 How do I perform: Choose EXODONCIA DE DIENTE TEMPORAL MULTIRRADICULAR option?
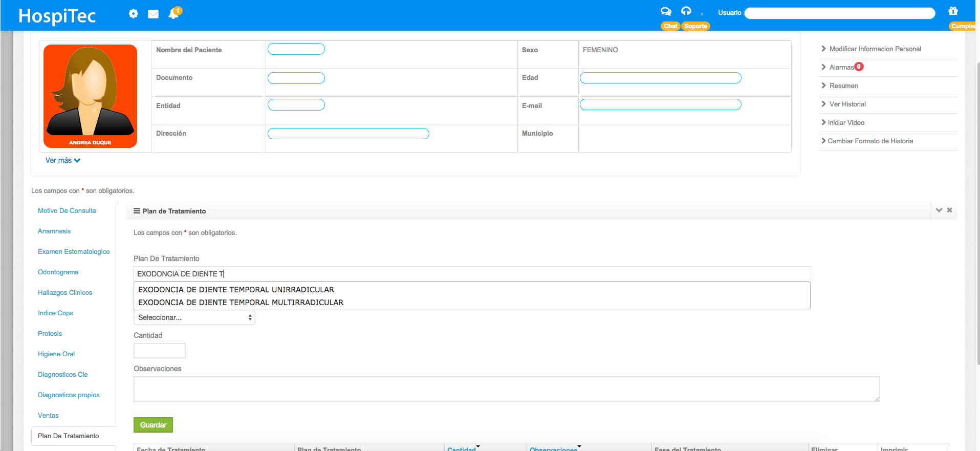tap(241, 303)
